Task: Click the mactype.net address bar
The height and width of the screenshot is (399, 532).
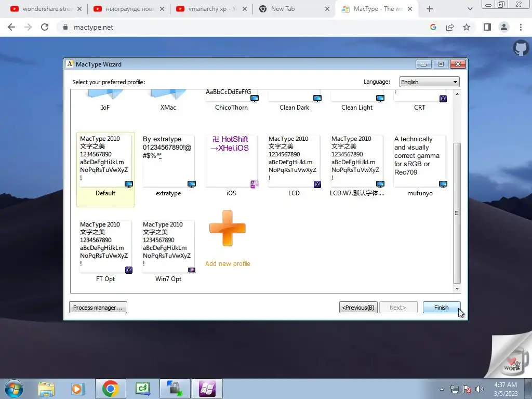Action: [x=244, y=27]
